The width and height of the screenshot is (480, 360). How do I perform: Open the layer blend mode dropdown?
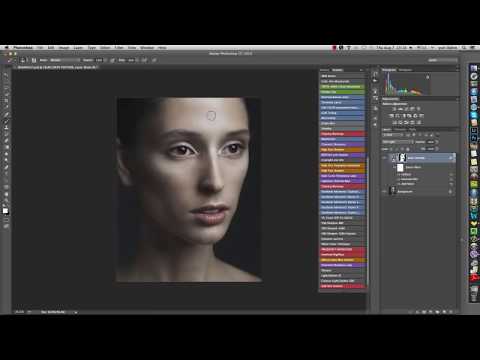398,142
